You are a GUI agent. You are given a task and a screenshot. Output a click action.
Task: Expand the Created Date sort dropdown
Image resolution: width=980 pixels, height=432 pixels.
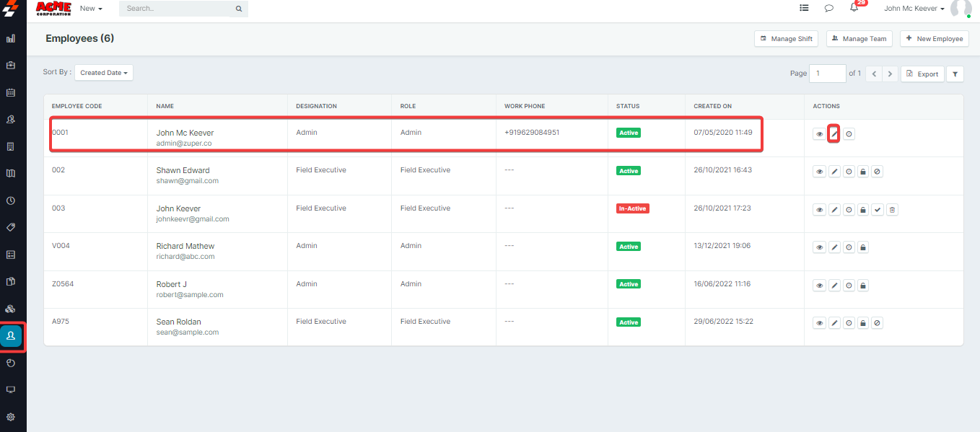104,73
